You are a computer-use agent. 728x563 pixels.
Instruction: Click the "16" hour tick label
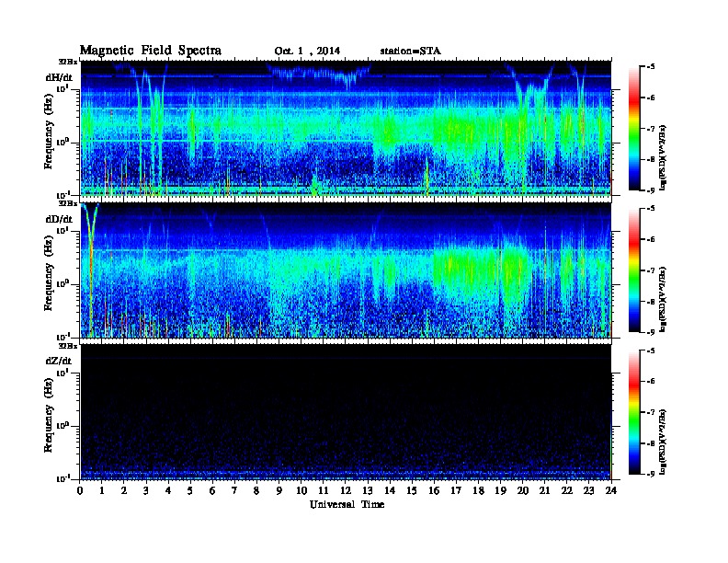[434, 491]
